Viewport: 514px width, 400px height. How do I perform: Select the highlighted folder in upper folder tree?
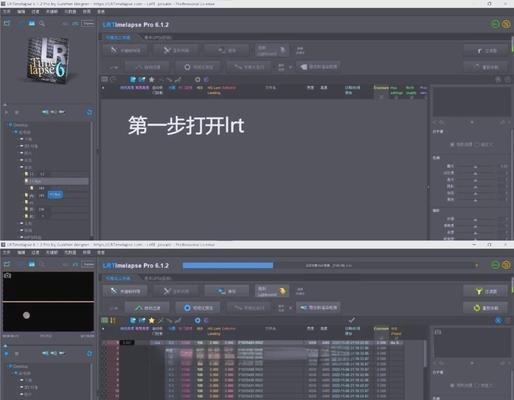point(56,181)
